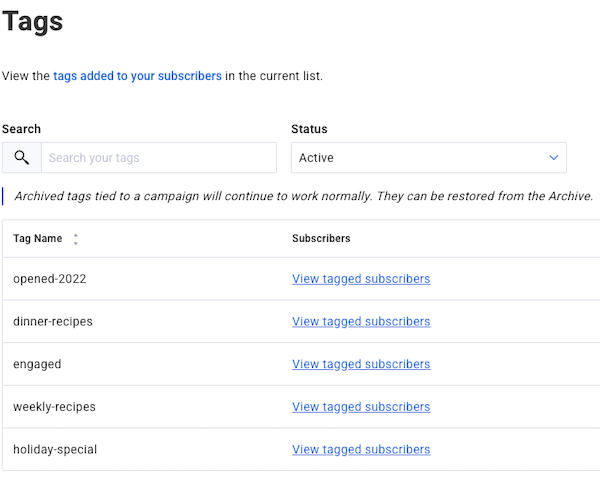Select the holiday-special tag name

[x=55, y=450]
